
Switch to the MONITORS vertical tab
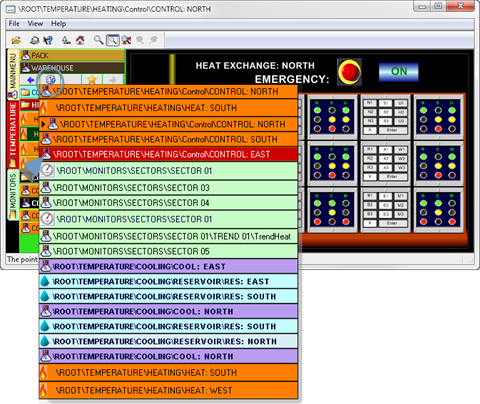(x=13, y=194)
